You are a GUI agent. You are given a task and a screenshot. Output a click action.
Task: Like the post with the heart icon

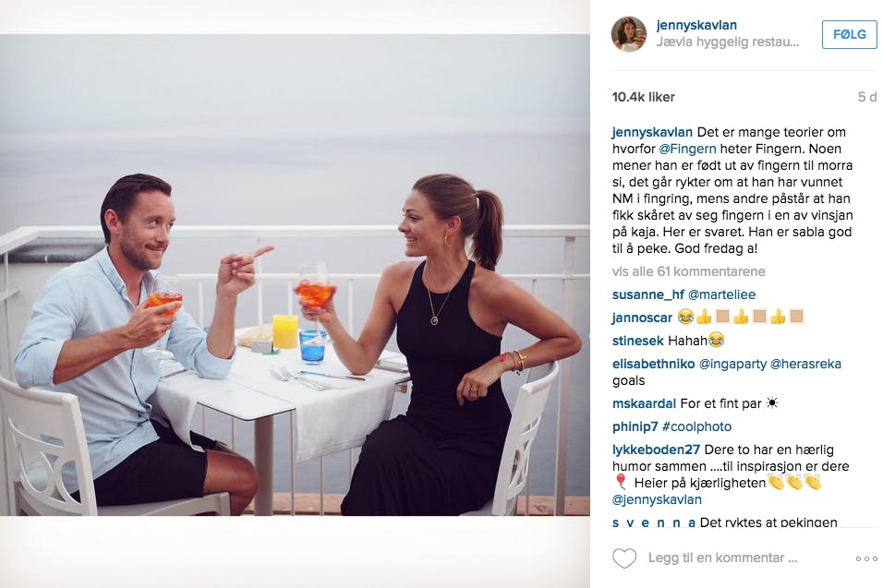[x=624, y=558]
